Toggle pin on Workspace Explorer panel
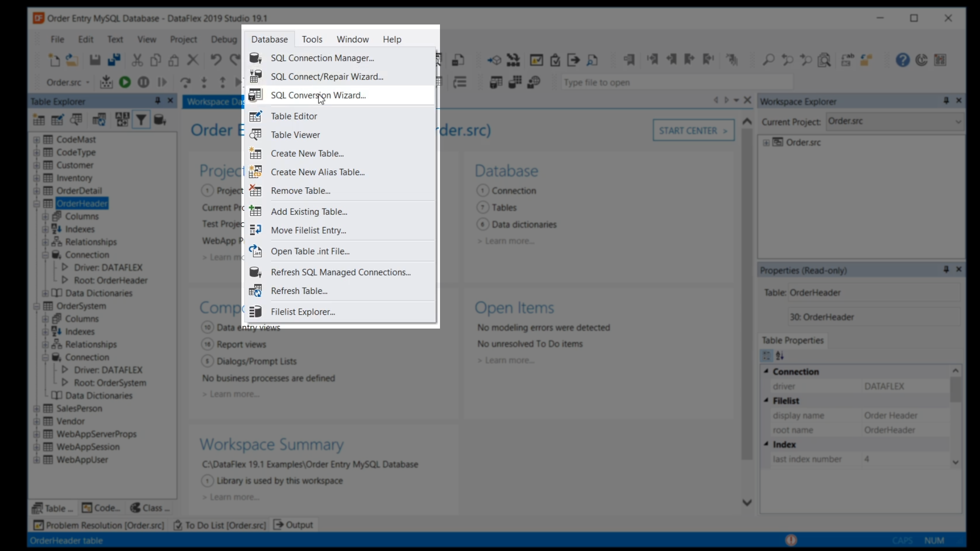 (x=946, y=101)
